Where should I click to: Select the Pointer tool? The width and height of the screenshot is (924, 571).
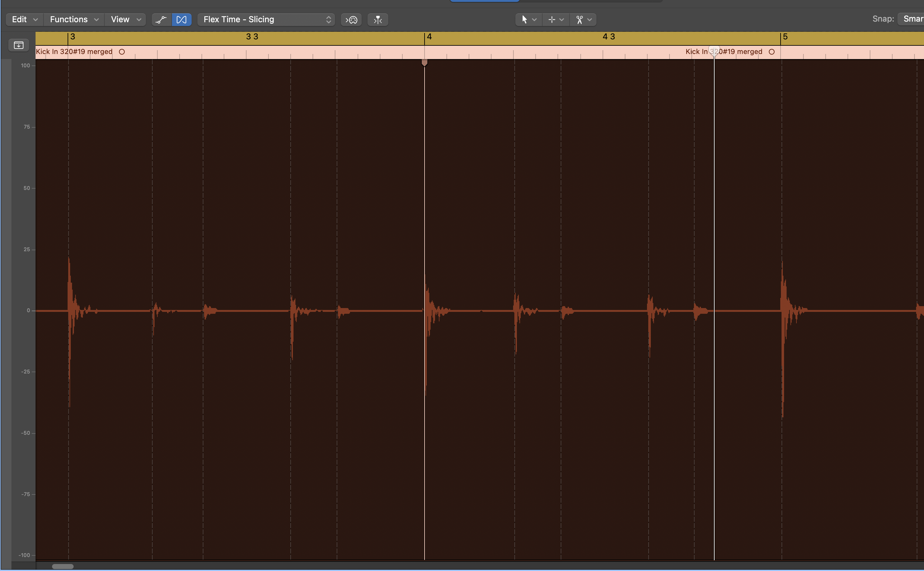coord(524,20)
